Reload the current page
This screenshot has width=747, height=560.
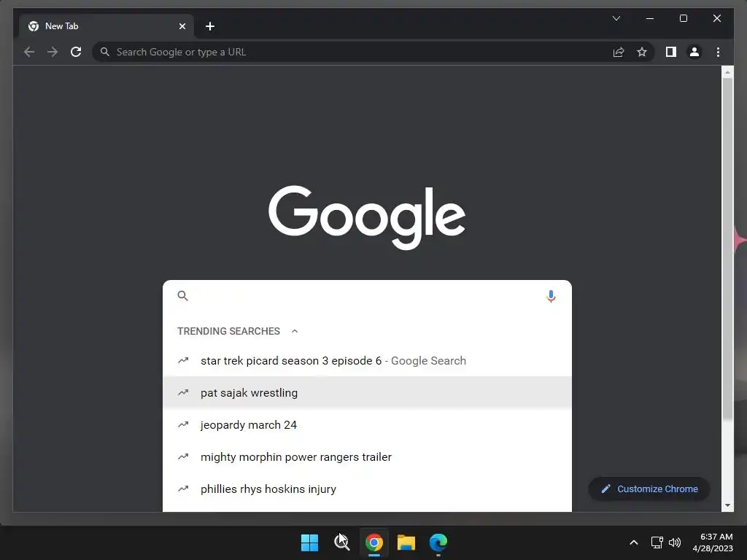(76, 52)
